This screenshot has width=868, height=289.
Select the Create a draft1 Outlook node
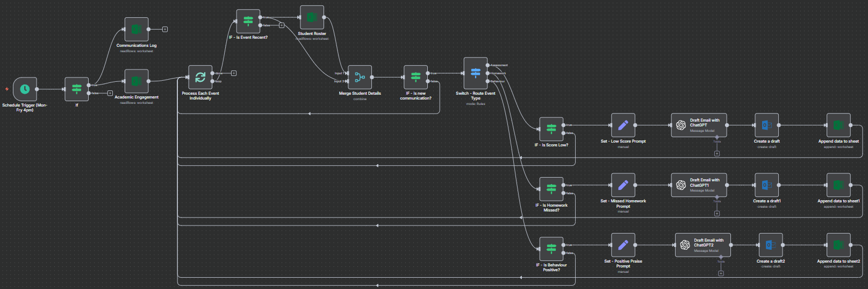(x=767, y=185)
